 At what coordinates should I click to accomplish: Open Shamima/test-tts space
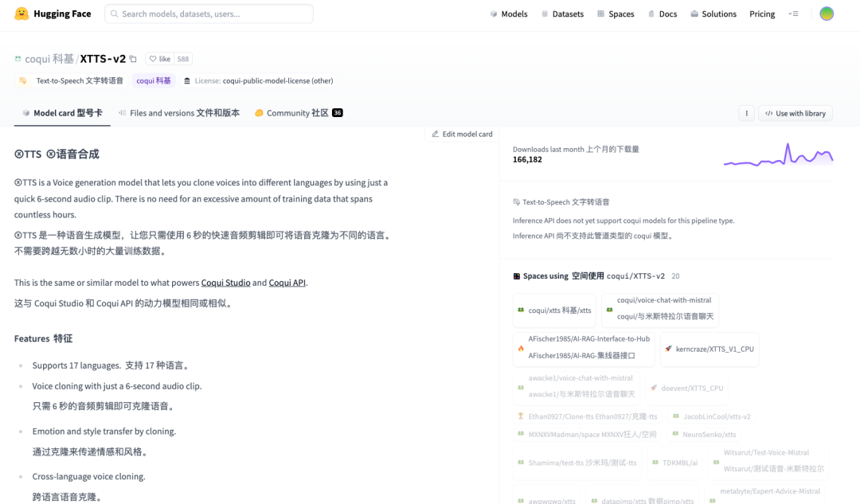(577, 463)
